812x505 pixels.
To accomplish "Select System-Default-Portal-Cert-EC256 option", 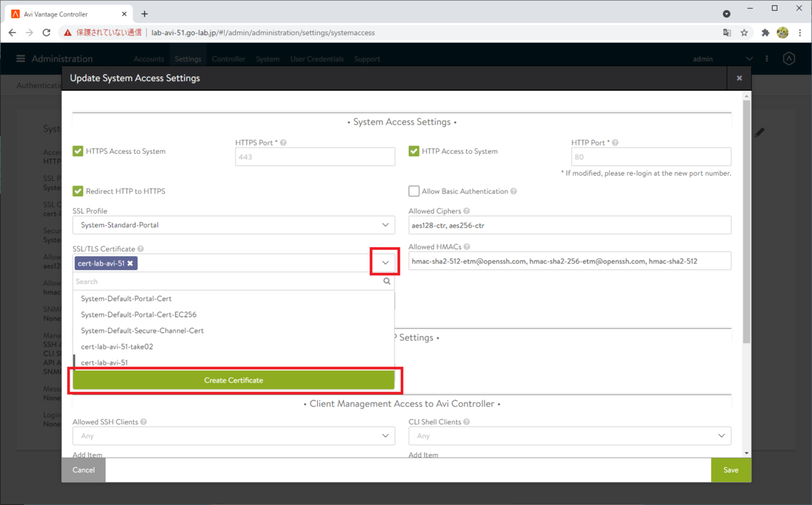I will 233,315.
